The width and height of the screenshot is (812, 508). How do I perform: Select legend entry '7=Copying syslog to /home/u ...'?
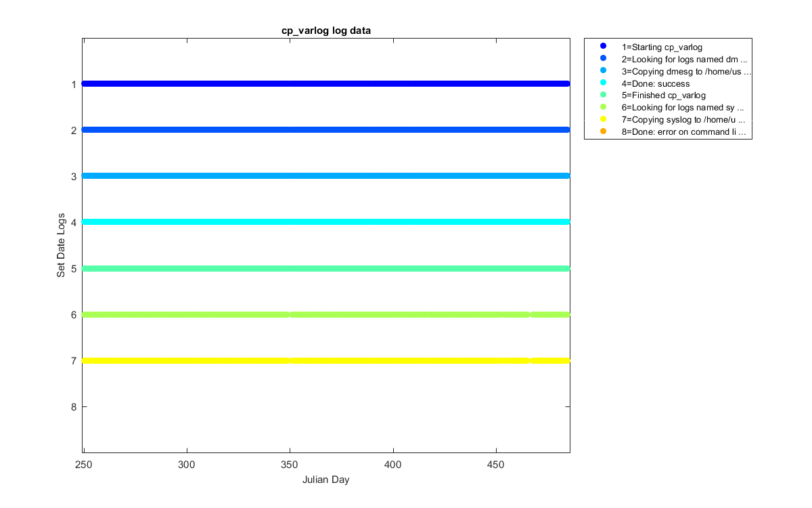683,120
